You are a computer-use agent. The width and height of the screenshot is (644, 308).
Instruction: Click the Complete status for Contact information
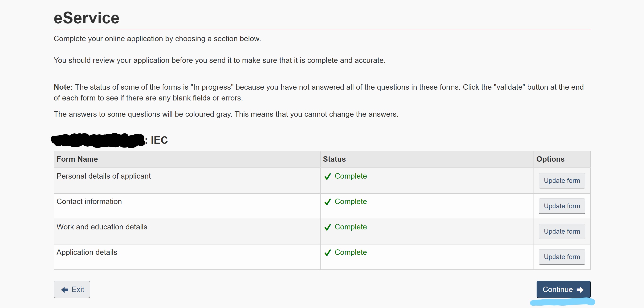(x=351, y=201)
